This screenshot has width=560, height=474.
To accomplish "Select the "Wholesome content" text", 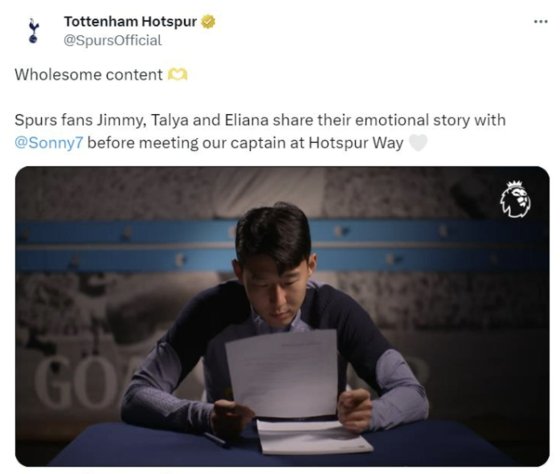I will click(89, 75).
